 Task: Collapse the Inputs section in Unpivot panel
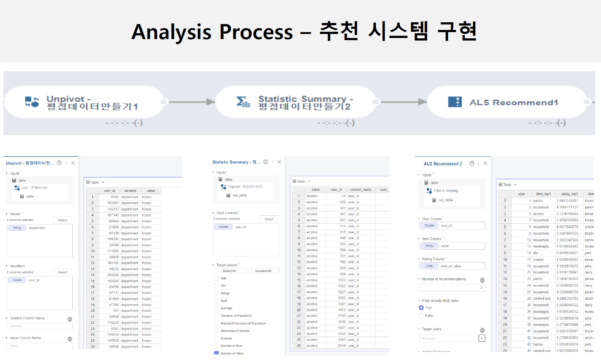[x=7, y=173]
